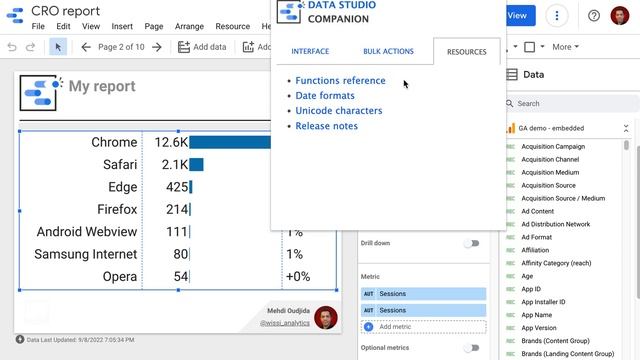Click the GA demo analytics icon
The height and width of the screenshot is (360, 640).
click(510, 128)
